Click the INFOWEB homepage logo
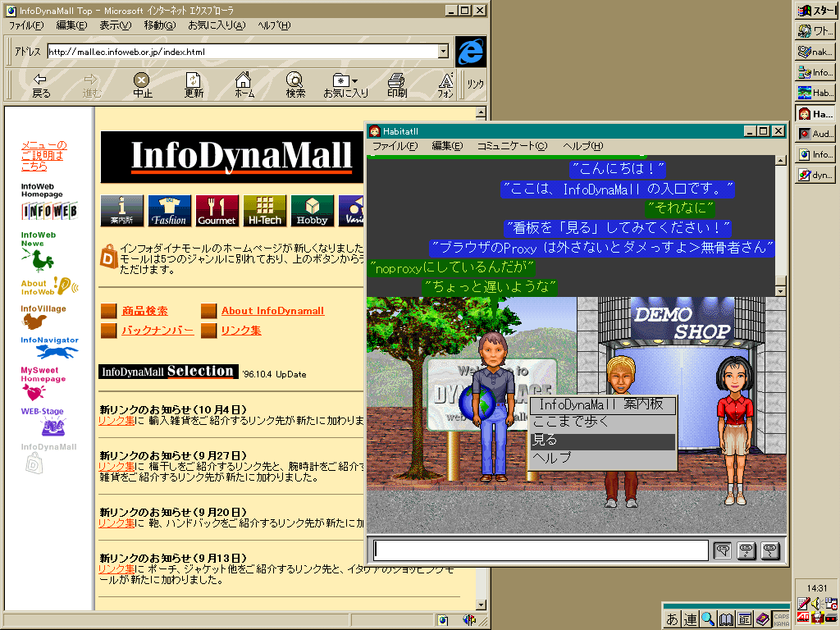This screenshot has height=630, width=840. [x=49, y=211]
